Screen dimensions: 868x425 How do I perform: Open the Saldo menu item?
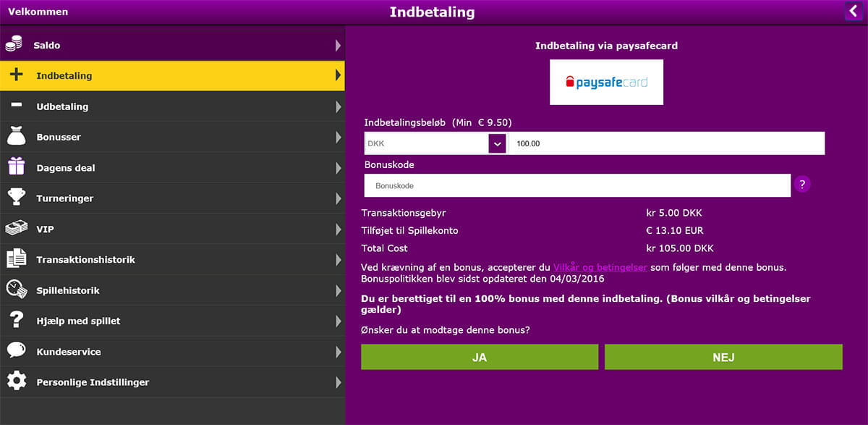[172, 45]
